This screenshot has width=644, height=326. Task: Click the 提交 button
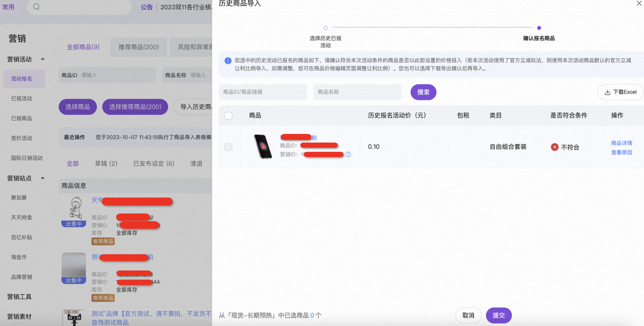pyautogui.click(x=499, y=315)
